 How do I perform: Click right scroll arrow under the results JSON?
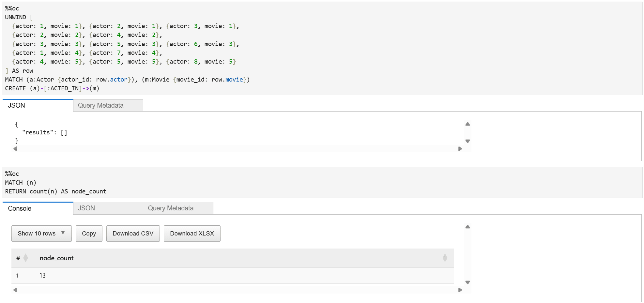pyautogui.click(x=460, y=149)
